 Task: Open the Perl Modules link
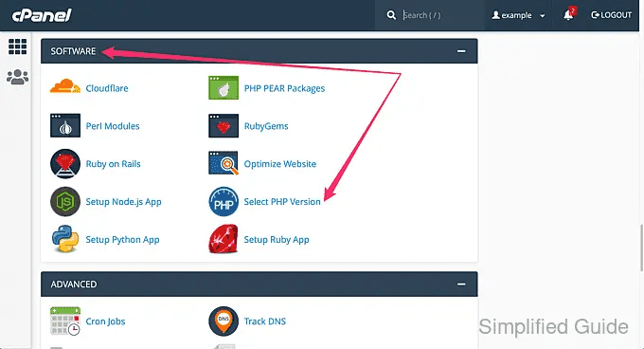[x=113, y=126]
